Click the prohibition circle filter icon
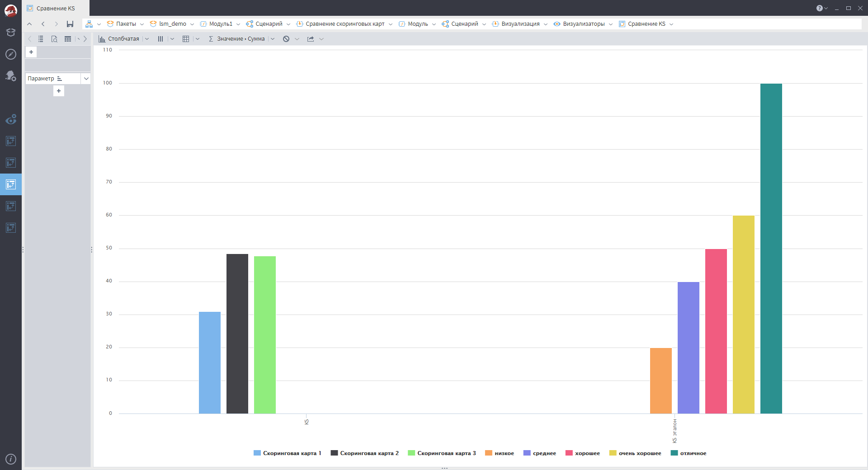Image resolution: width=868 pixels, height=470 pixels. [x=286, y=39]
